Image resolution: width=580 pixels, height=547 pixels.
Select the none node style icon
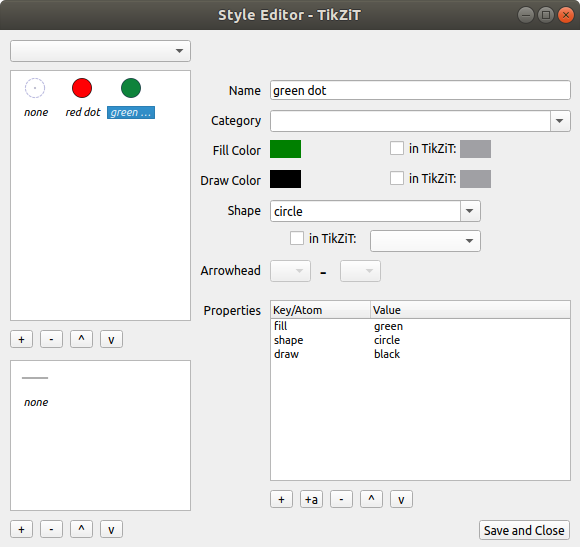pos(35,88)
